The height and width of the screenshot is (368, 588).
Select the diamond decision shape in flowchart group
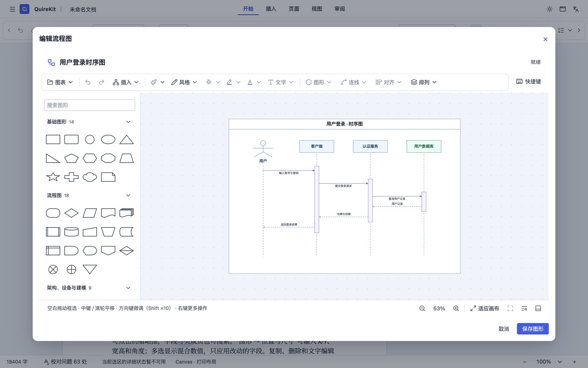pyautogui.click(x=71, y=213)
